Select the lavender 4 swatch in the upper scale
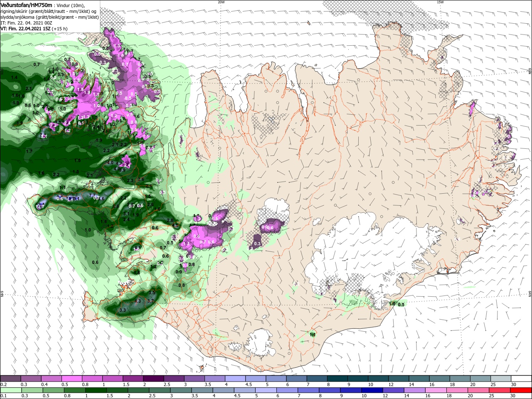Screen dimensions: 532x399 click(235, 379)
